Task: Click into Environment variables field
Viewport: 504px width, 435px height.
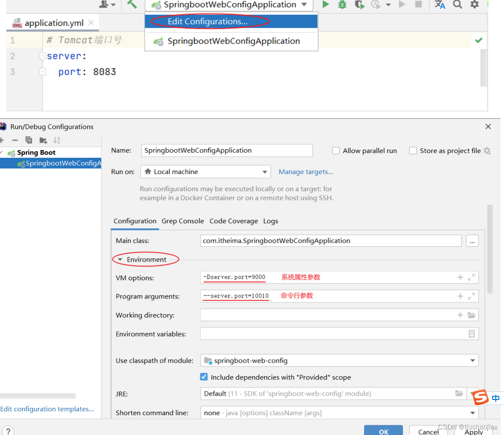Action: tap(339, 334)
